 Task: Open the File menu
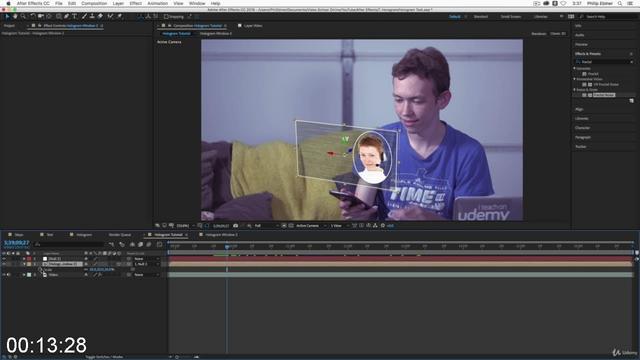click(x=59, y=3)
